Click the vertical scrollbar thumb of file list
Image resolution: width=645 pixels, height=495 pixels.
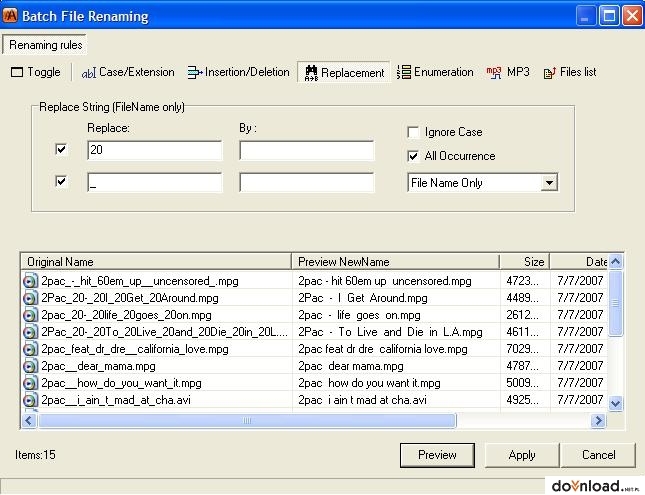click(615, 303)
